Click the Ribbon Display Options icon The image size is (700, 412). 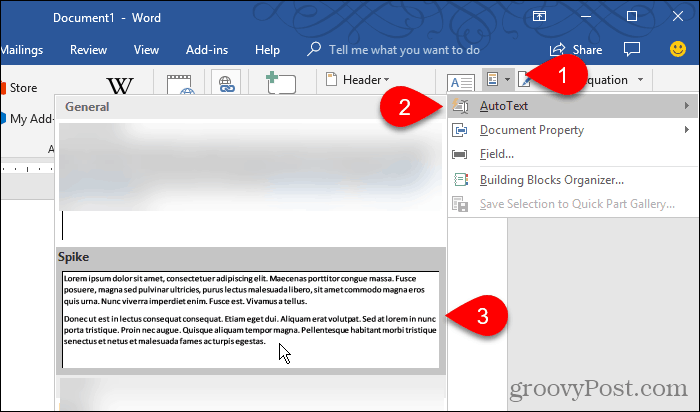539,17
